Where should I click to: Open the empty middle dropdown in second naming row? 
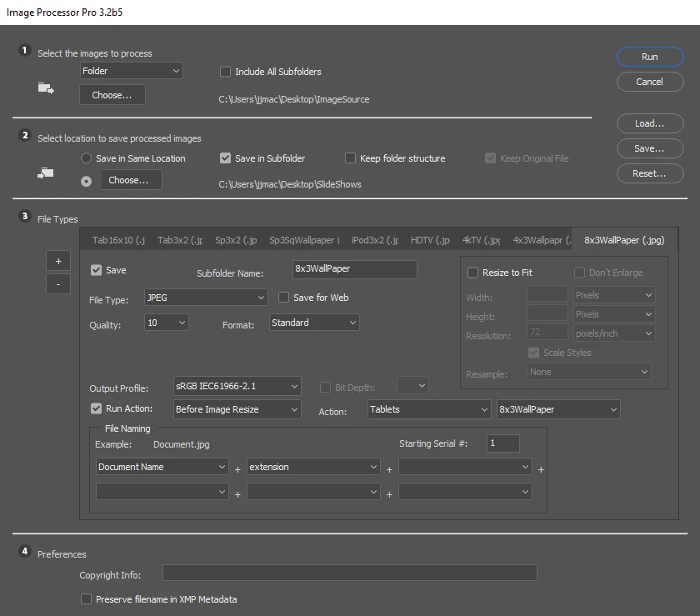(x=313, y=491)
